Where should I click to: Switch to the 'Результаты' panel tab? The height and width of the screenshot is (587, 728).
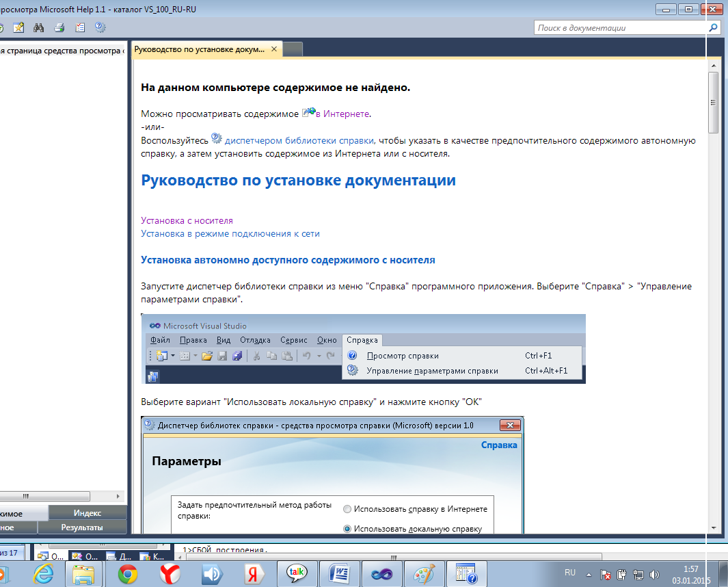coord(82,527)
